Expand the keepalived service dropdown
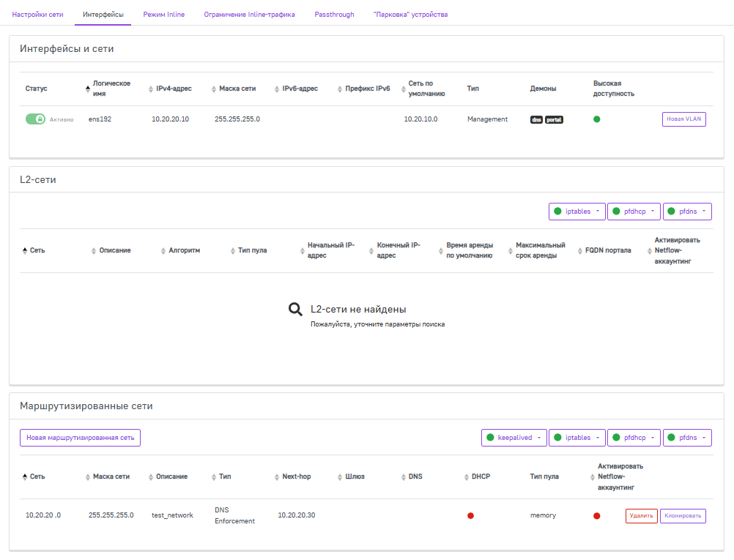Image resolution: width=734 pixels, height=560 pixels. coord(514,438)
